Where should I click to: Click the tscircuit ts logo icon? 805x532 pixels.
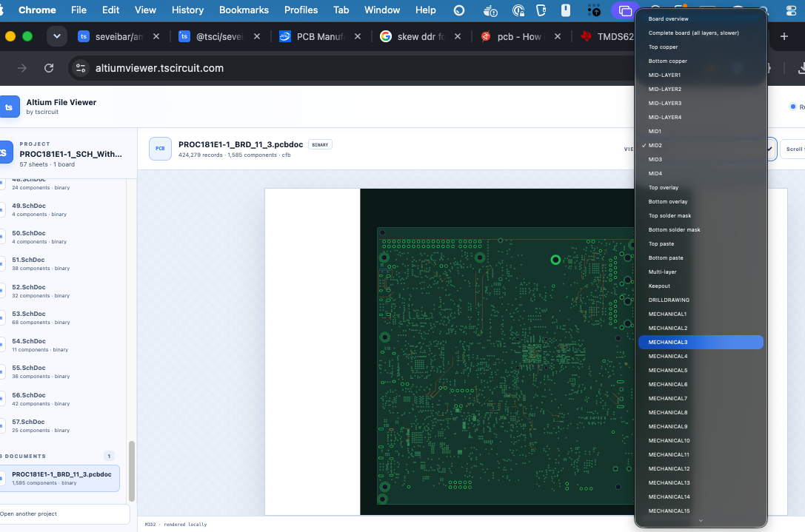[9, 107]
